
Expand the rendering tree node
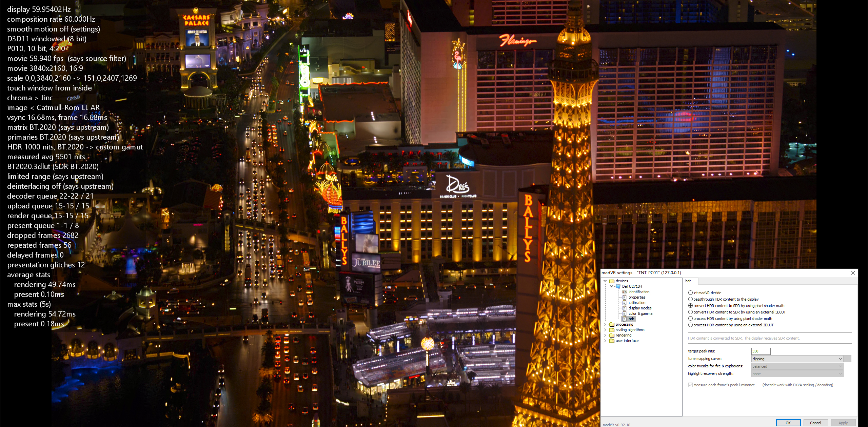click(605, 335)
